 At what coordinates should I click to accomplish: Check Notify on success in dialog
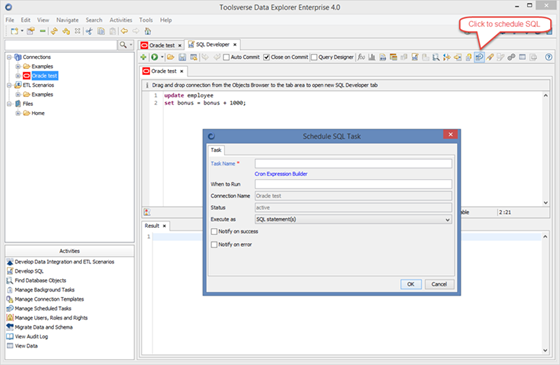214,231
